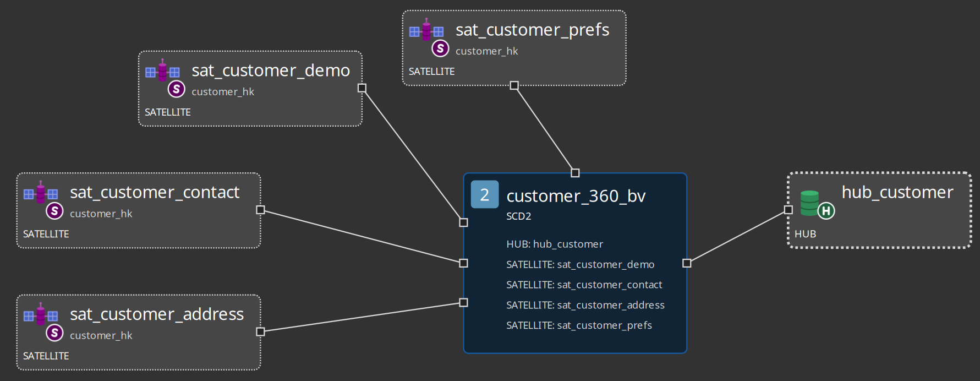Select the sat_customer_demo node title

coord(271,70)
